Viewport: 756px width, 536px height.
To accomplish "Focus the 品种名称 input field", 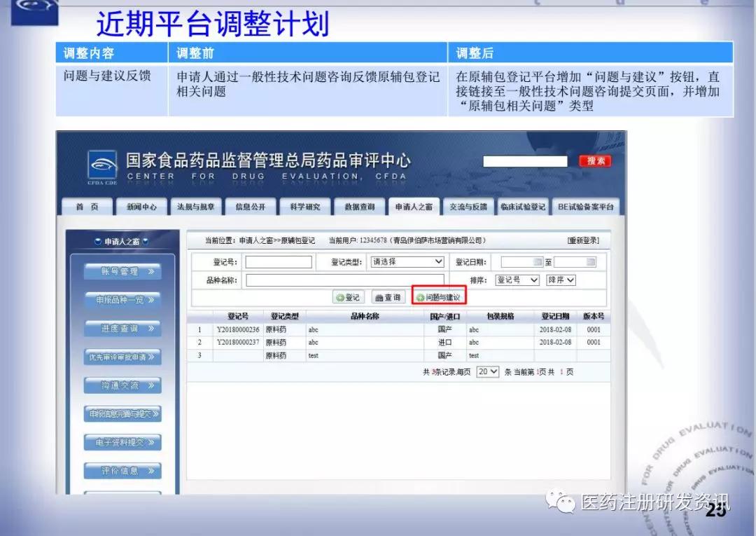I will point(344,280).
